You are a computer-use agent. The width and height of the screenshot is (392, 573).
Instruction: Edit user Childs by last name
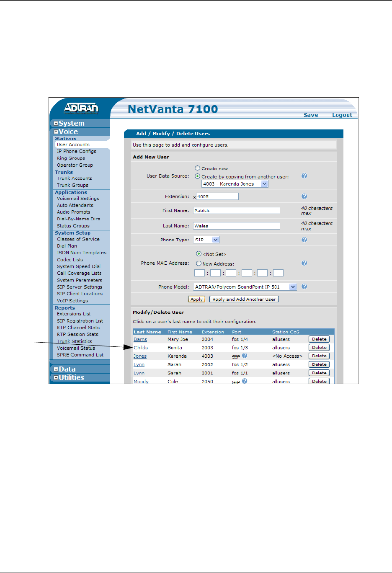pyautogui.click(x=141, y=348)
